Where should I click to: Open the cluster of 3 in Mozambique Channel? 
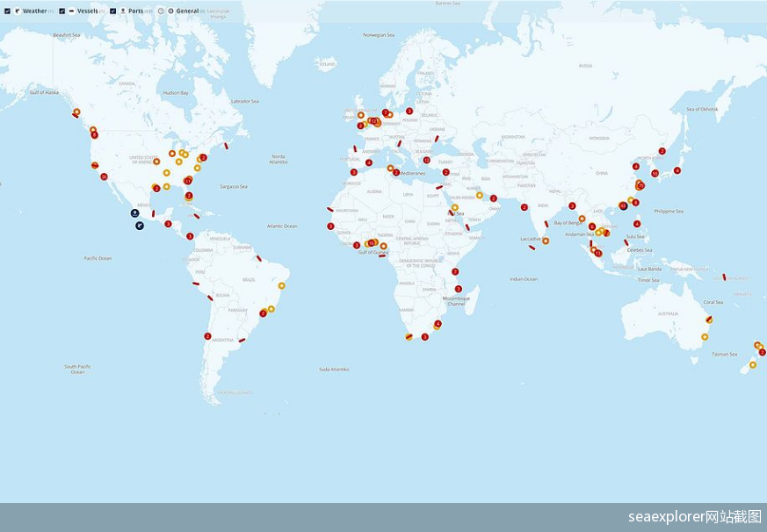459,289
